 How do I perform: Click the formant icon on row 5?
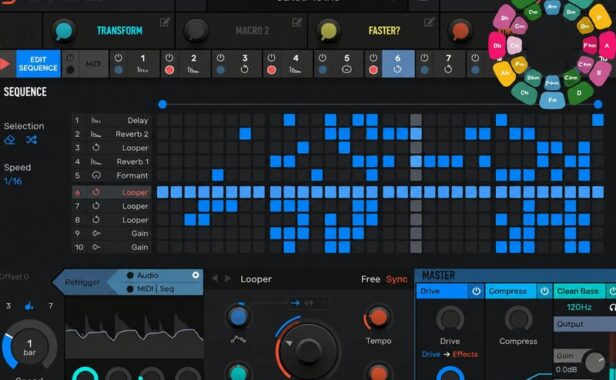(x=96, y=175)
